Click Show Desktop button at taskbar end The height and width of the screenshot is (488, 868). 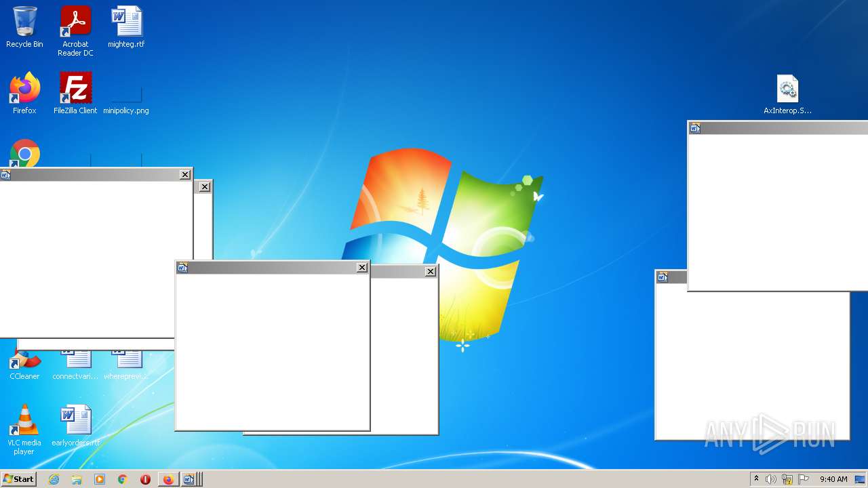[x=861, y=479]
